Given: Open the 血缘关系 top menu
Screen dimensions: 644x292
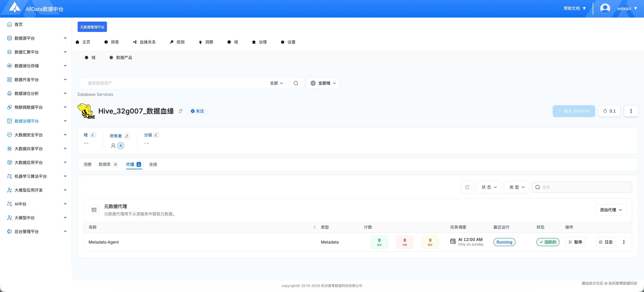Looking at the screenshot, I should point(144,42).
